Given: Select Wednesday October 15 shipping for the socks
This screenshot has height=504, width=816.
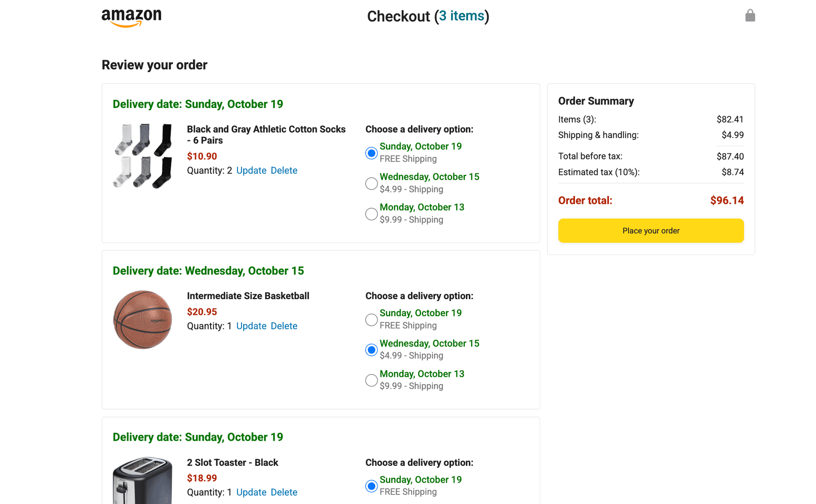Looking at the screenshot, I should (x=371, y=183).
